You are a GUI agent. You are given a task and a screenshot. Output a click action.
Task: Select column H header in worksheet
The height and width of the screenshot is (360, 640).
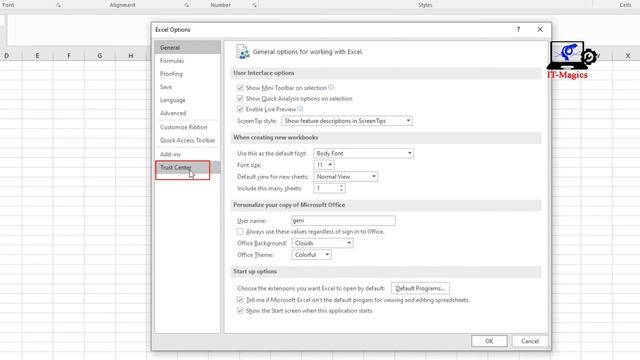131,56
